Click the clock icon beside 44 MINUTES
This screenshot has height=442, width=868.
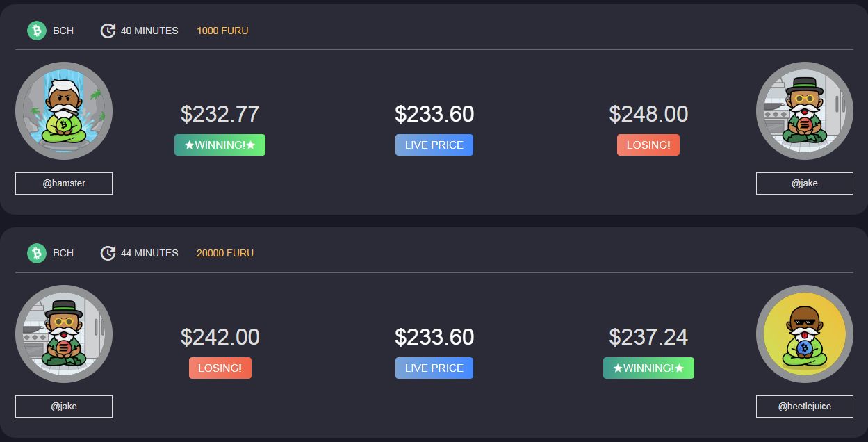click(x=108, y=253)
